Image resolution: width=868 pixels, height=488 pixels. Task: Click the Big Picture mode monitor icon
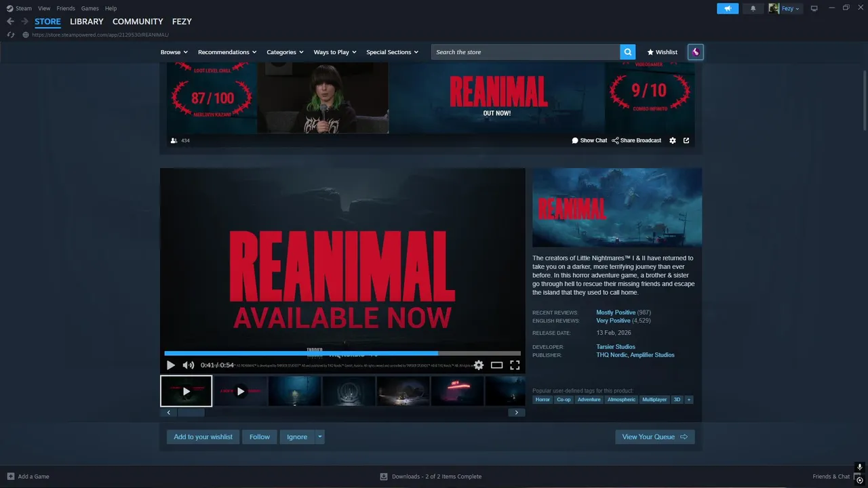tap(814, 8)
